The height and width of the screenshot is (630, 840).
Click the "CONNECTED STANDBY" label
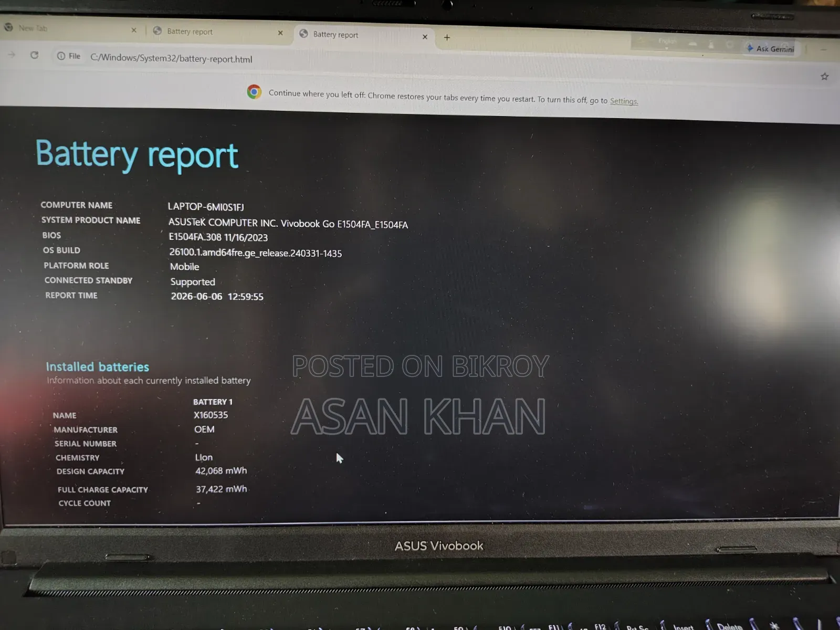pyautogui.click(x=89, y=280)
